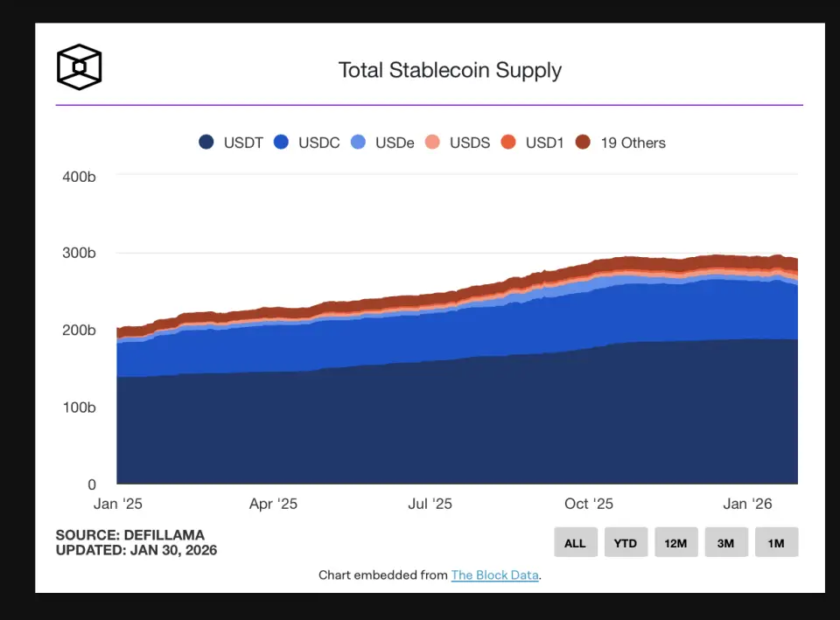Toggle USDe legend entry
This screenshot has width=840, height=620.
(382, 143)
